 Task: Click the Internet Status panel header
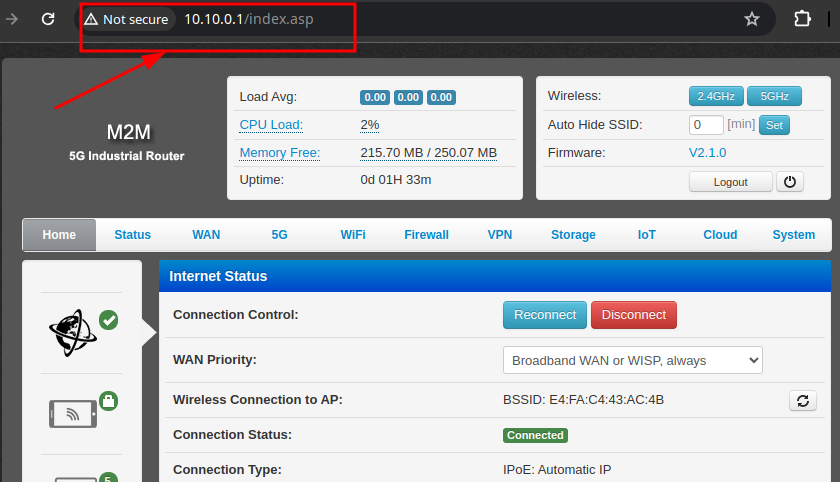tap(495, 276)
